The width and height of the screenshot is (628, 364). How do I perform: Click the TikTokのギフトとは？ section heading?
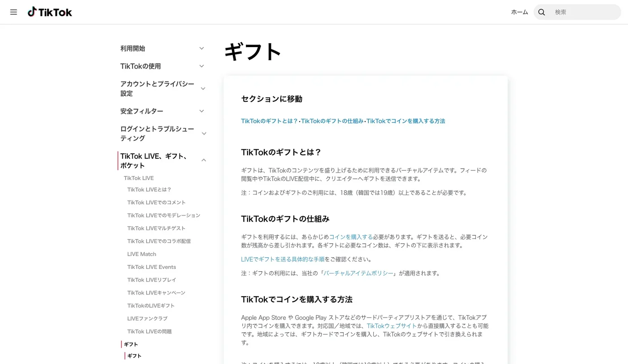281,152
